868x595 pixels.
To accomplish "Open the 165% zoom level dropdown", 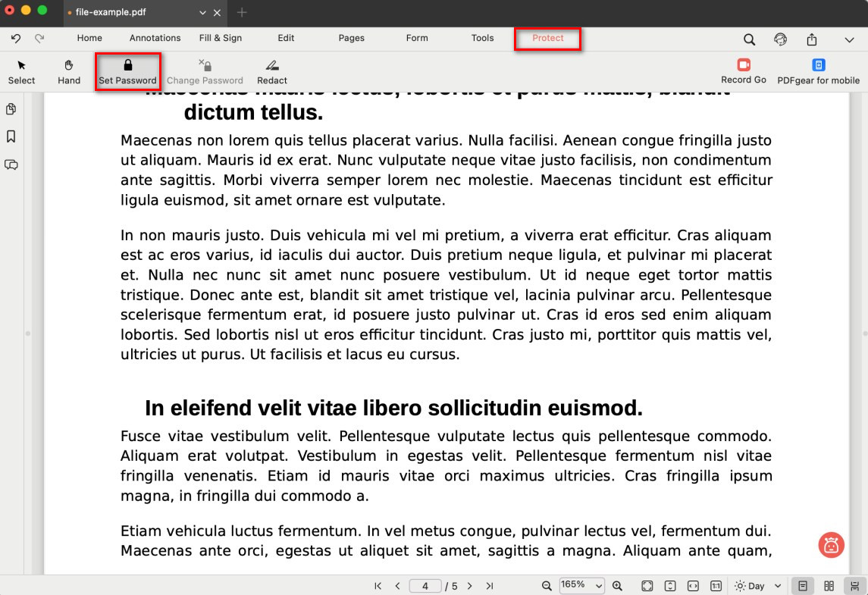I will click(581, 585).
